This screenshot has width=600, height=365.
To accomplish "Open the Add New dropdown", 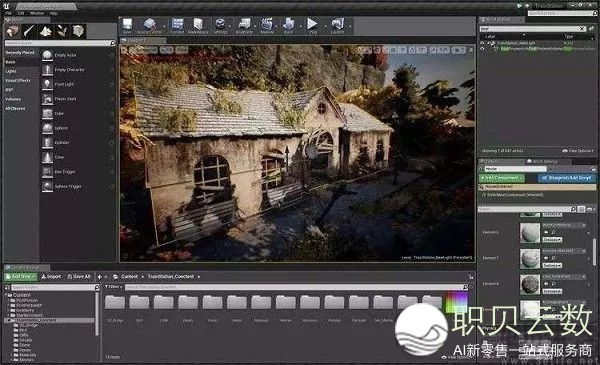I will click(x=21, y=276).
